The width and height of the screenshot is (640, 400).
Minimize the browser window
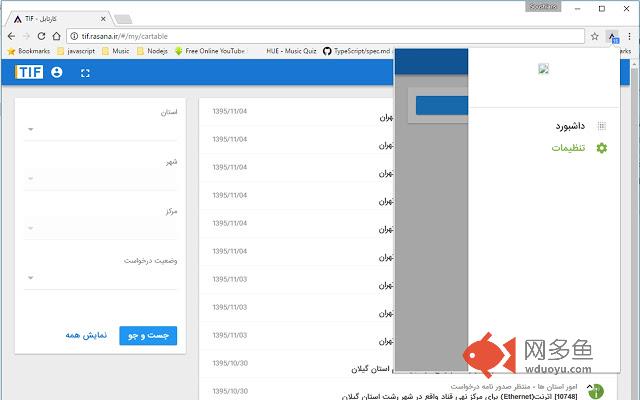point(578,9)
